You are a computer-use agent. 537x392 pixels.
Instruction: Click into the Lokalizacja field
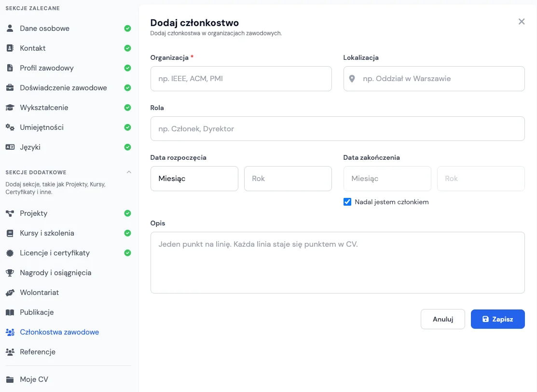click(x=434, y=79)
